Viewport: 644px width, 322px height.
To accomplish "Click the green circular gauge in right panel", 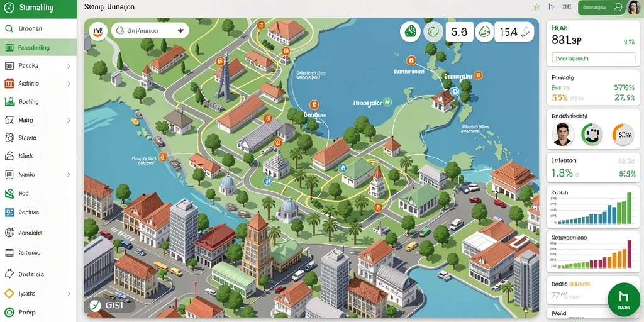I will (x=592, y=134).
